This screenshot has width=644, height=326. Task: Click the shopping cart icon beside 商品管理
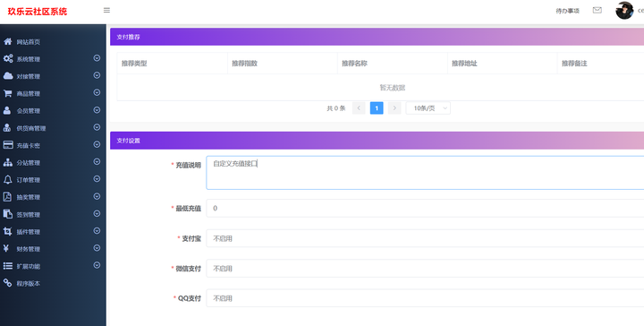(x=8, y=93)
